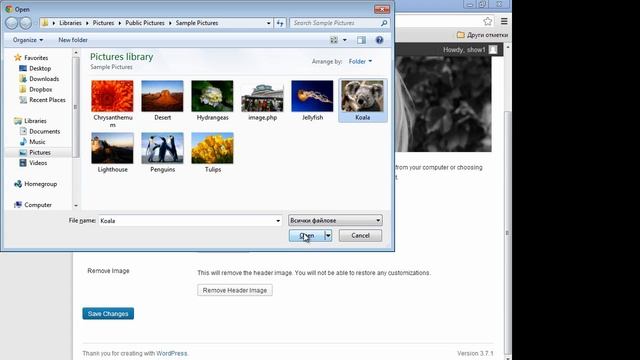Select the Koala picture

pyautogui.click(x=362, y=100)
